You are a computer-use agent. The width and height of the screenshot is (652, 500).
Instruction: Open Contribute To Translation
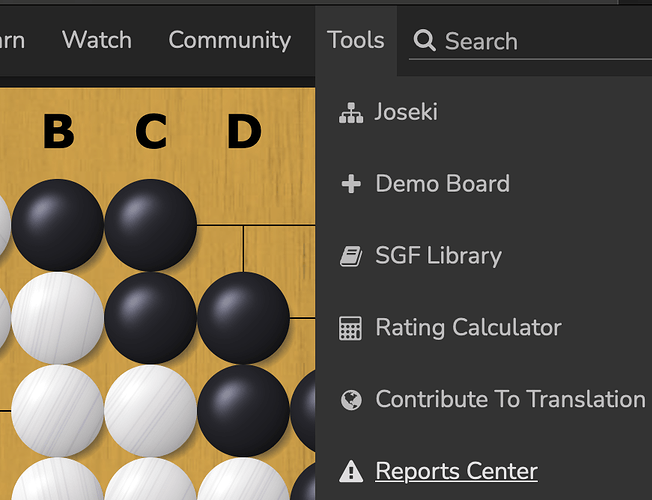tap(510, 400)
